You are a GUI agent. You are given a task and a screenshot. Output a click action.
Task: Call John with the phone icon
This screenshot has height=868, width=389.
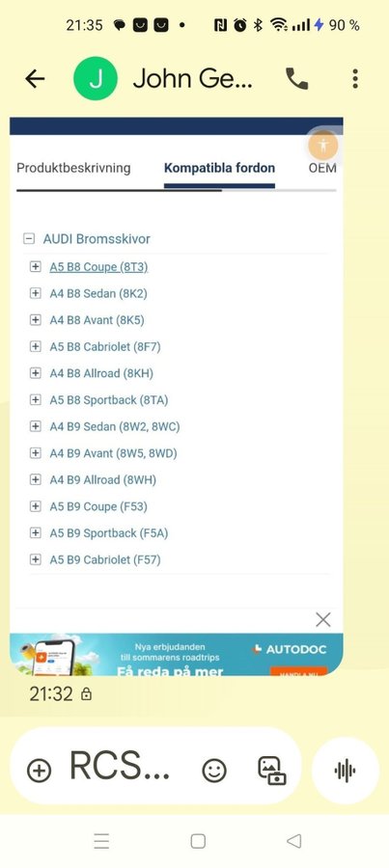pos(296,79)
